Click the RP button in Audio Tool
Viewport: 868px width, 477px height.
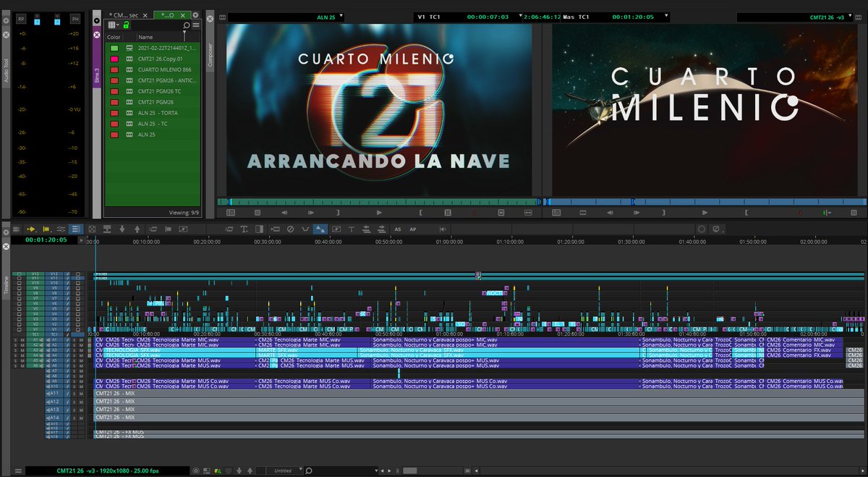[21, 17]
